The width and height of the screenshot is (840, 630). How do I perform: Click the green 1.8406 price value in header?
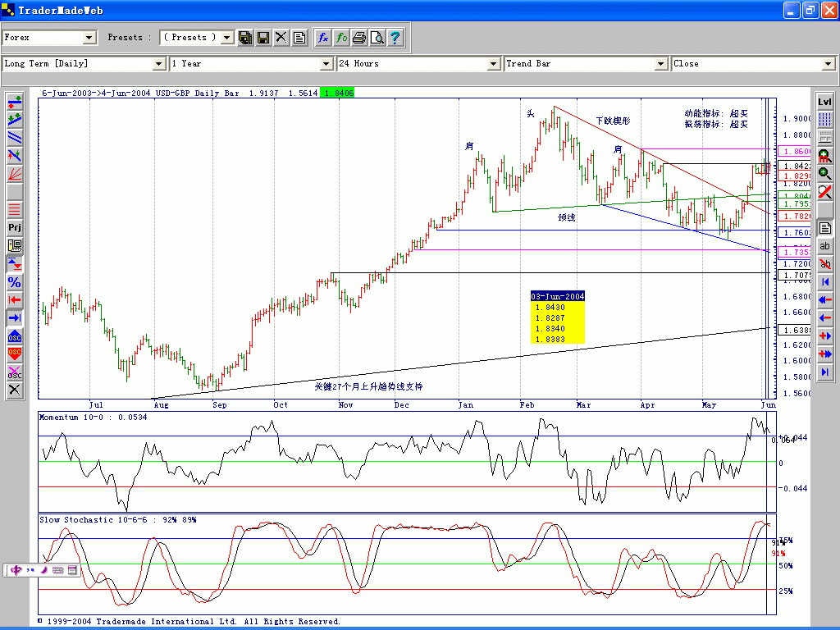(337, 93)
